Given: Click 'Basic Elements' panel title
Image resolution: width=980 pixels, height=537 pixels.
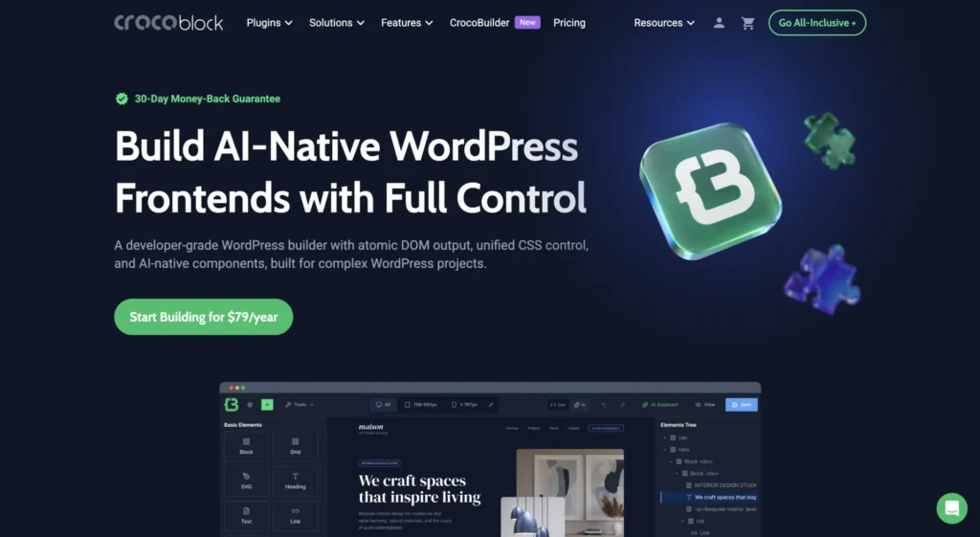Looking at the screenshot, I should click(242, 425).
